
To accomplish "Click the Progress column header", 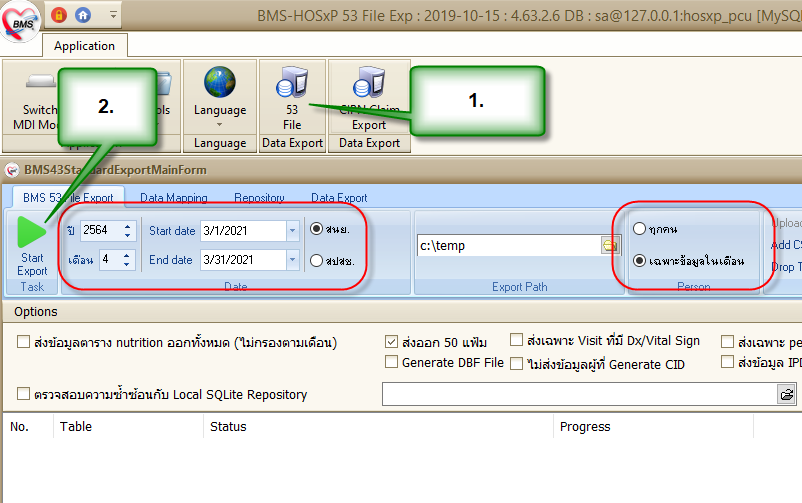I will [654, 427].
